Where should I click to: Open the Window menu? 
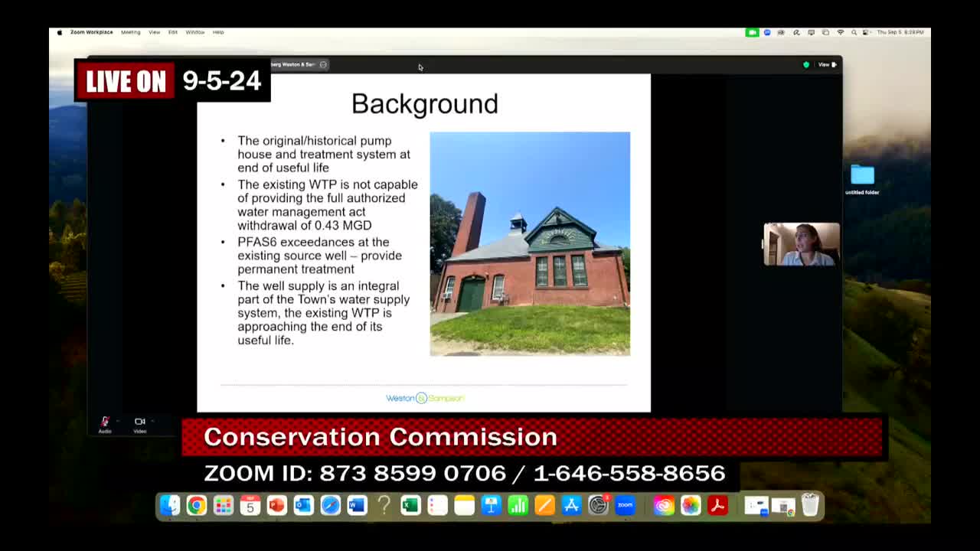click(195, 32)
